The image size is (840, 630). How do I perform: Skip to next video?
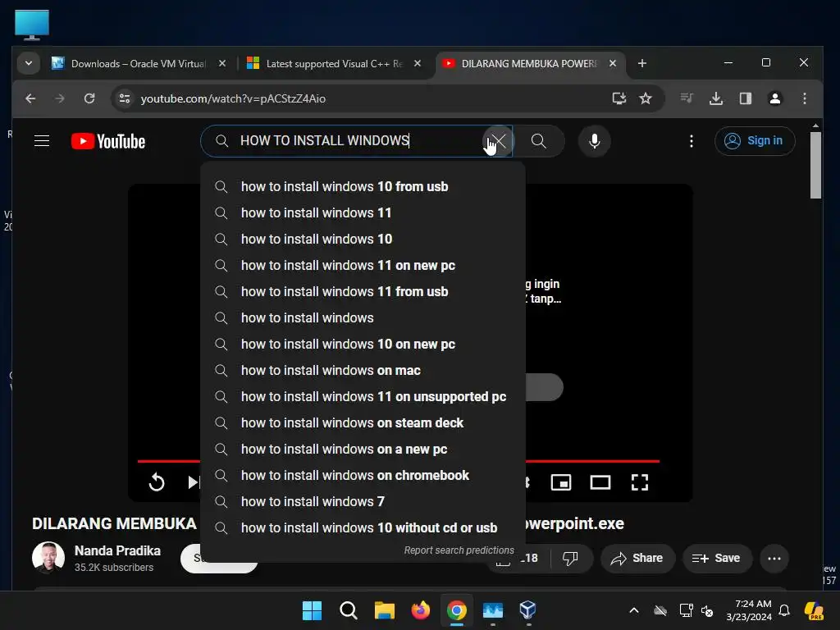tap(193, 482)
